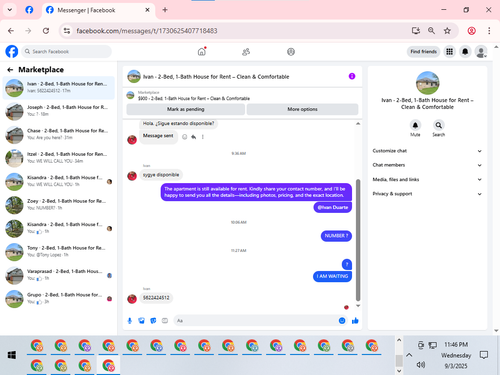This screenshot has width=500, height=375.
Task: Click Ivan's large profile thumbnail in right panel
Action: 427,83
